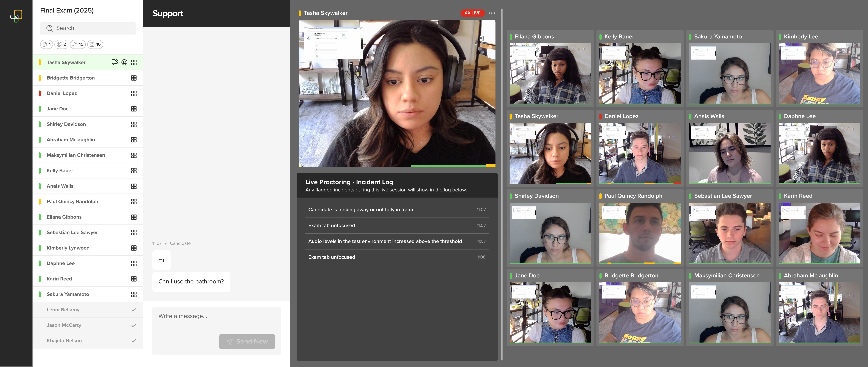Click grid icon in Ellana Gibbons' list row
Viewport: 868px width, 367px height.
[x=134, y=217]
